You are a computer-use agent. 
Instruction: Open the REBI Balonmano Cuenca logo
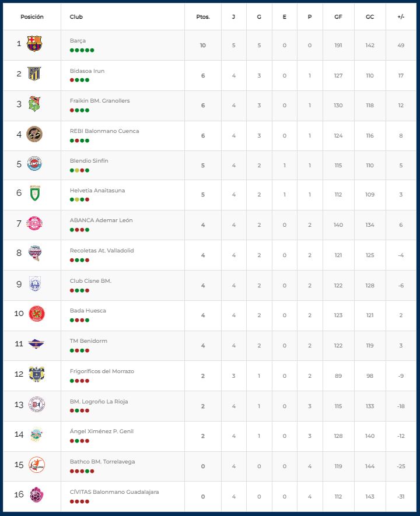coord(35,134)
